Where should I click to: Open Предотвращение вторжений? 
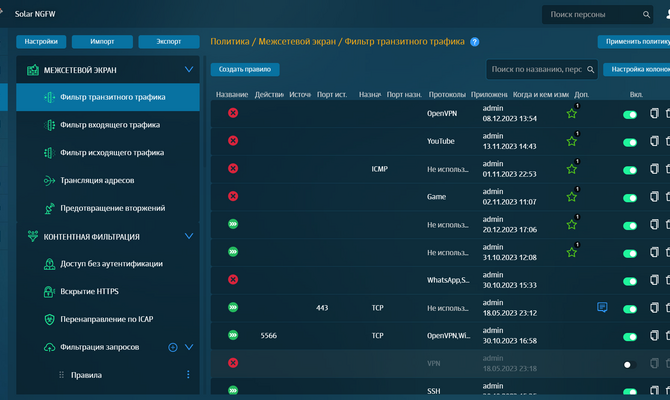(x=108, y=209)
